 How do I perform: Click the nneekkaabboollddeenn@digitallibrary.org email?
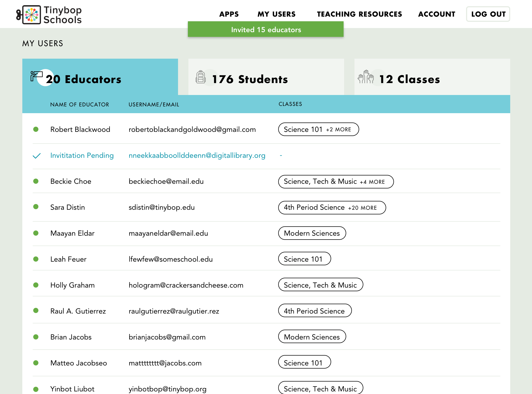click(x=197, y=155)
